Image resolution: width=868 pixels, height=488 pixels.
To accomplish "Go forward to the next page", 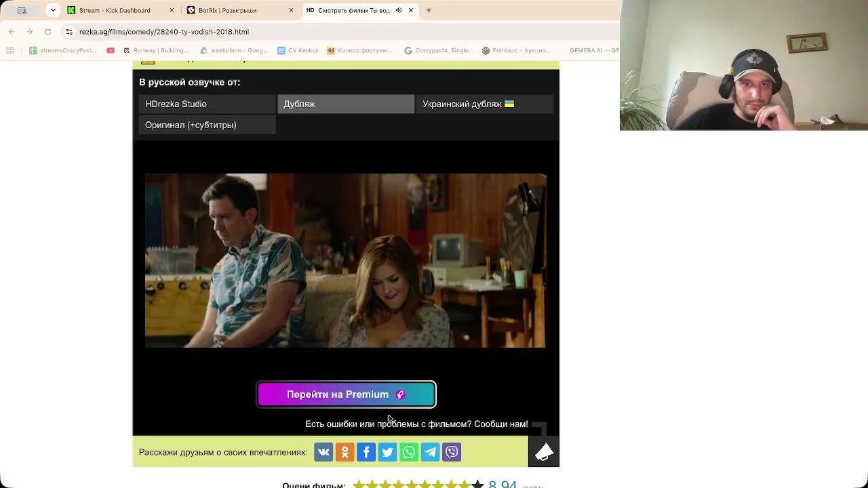I will click(30, 32).
